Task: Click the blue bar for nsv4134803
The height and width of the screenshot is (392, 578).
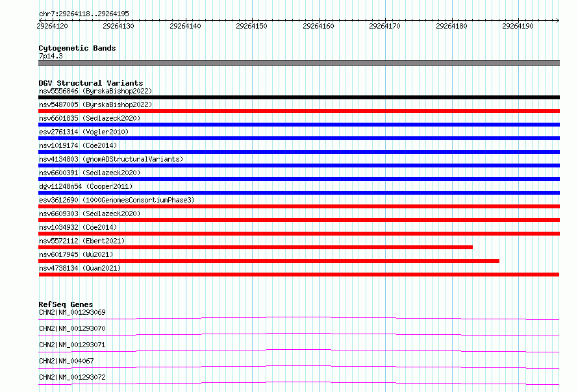Action: (x=299, y=165)
